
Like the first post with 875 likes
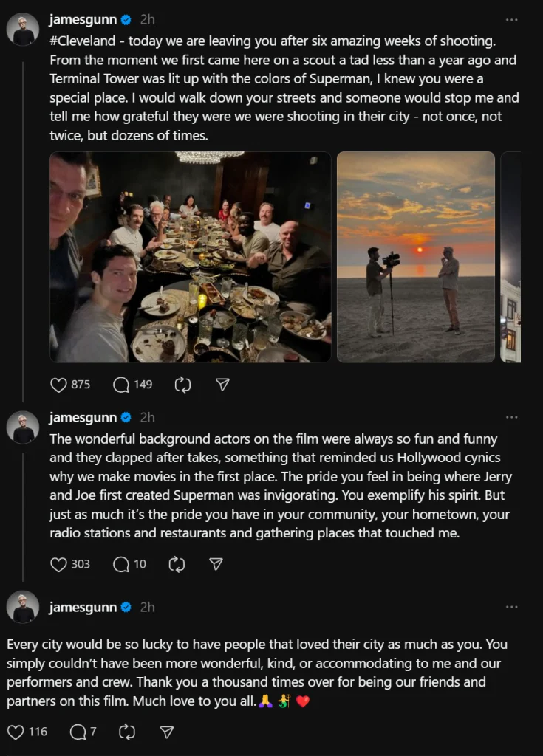[x=59, y=385]
